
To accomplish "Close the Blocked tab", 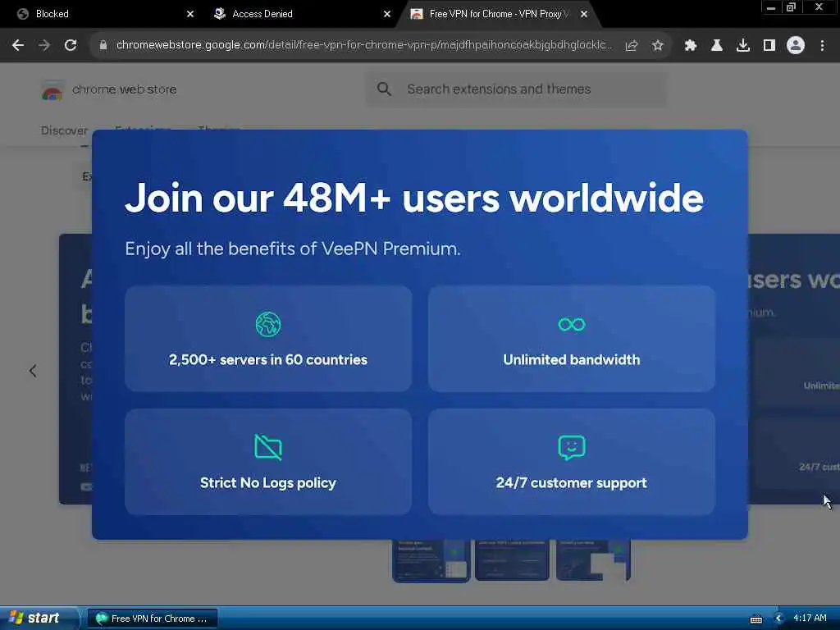I will 190,14.
